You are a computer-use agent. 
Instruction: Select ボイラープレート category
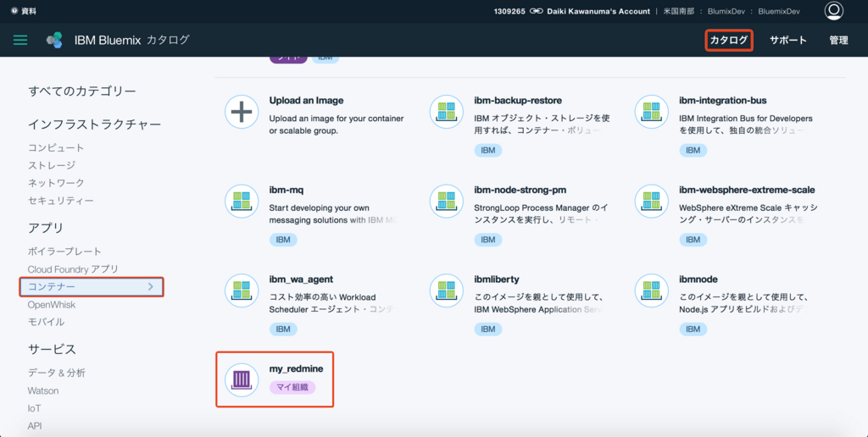pos(64,252)
